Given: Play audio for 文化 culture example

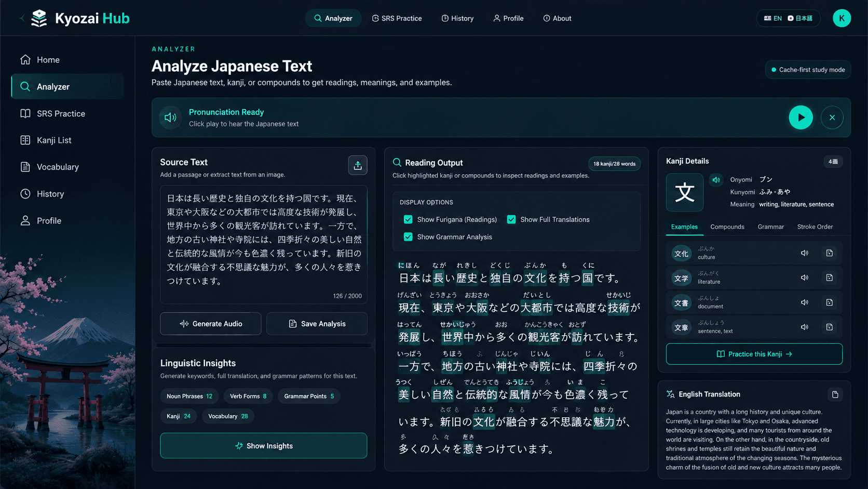Looking at the screenshot, I should [x=804, y=253].
